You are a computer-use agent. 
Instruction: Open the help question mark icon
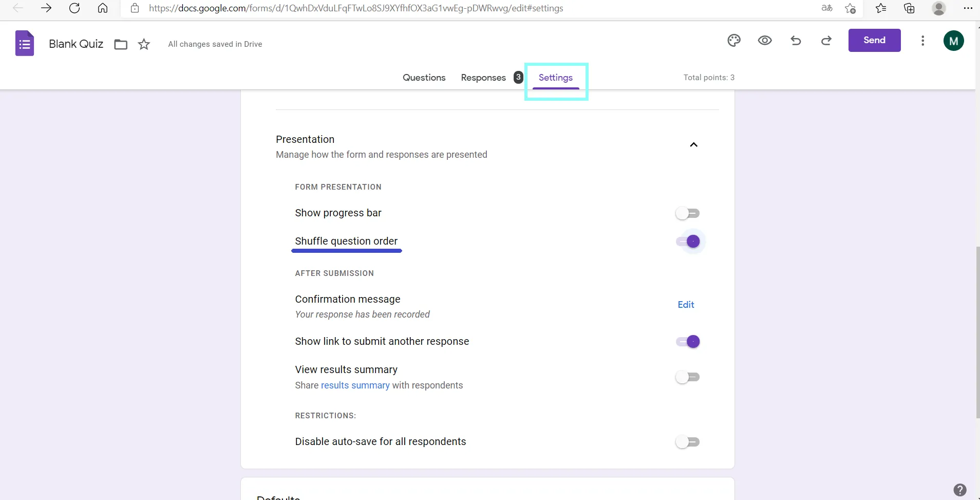[x=959, y=490]
